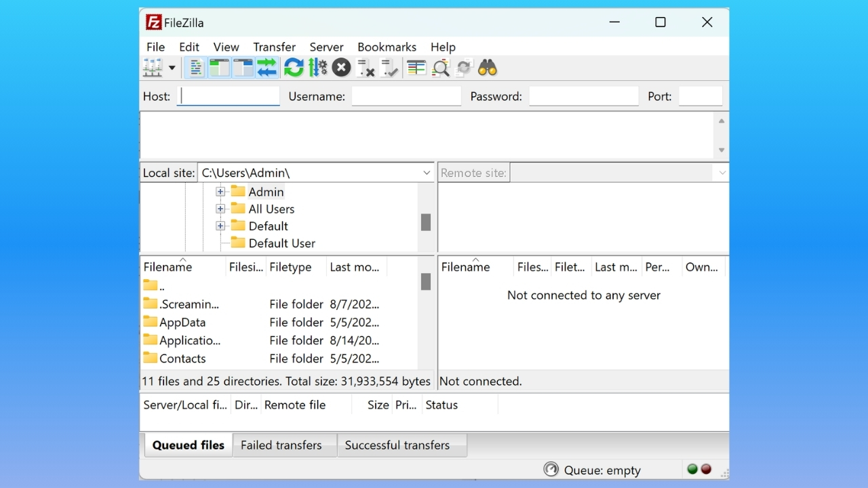Click the Default User folder icon

(x=238, y=242)
